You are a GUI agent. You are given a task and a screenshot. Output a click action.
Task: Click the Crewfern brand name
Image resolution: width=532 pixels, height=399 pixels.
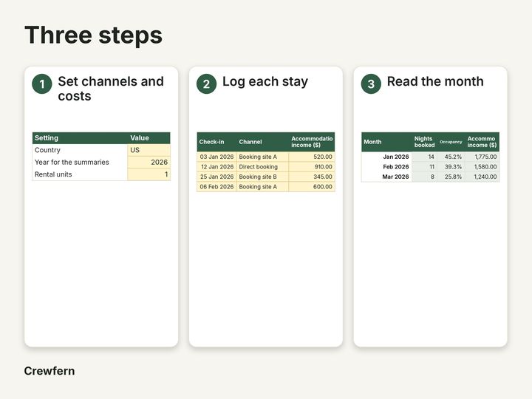50,371
